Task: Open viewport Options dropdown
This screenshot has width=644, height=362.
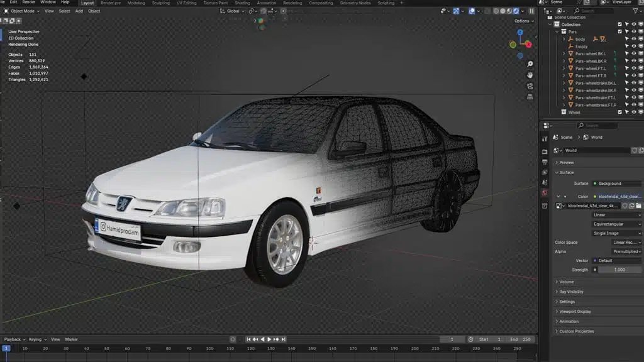Action: click(x=524, y=21)
